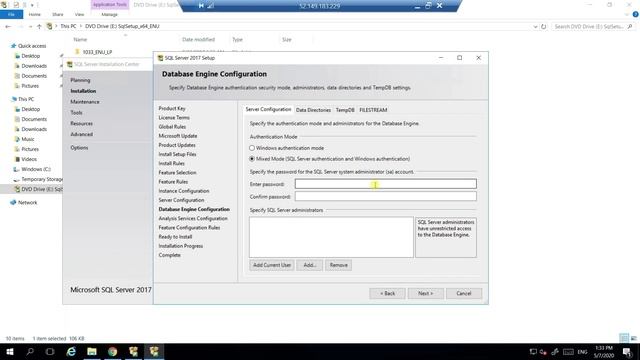This screenshot has width=640, height=360.
Task: Cancel the SQL Server setup
Action: (464, 293)
